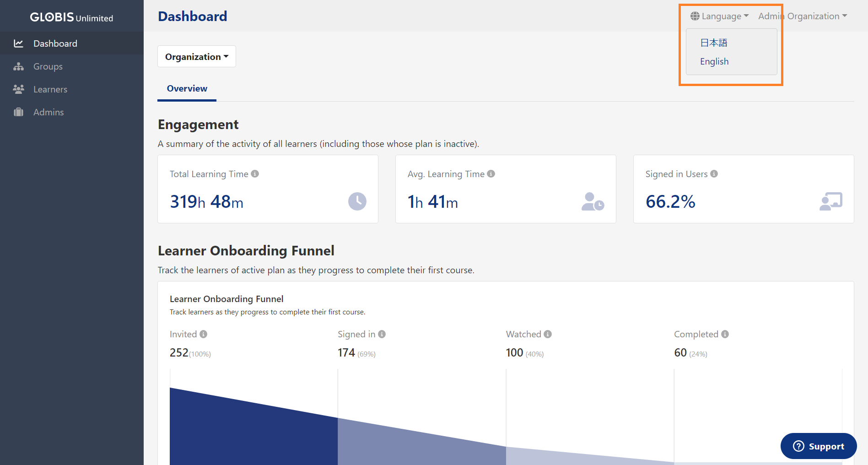Click the Groups hierarchy icon
Image resolution: width=868 pixels, height=465 pixels.
[x=18, y=66]
